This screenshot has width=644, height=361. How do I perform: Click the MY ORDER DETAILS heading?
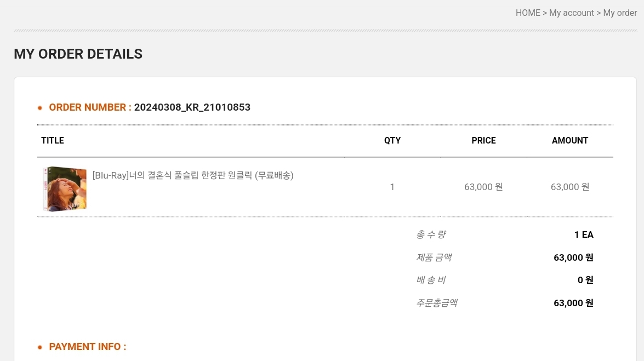(78, 54)
